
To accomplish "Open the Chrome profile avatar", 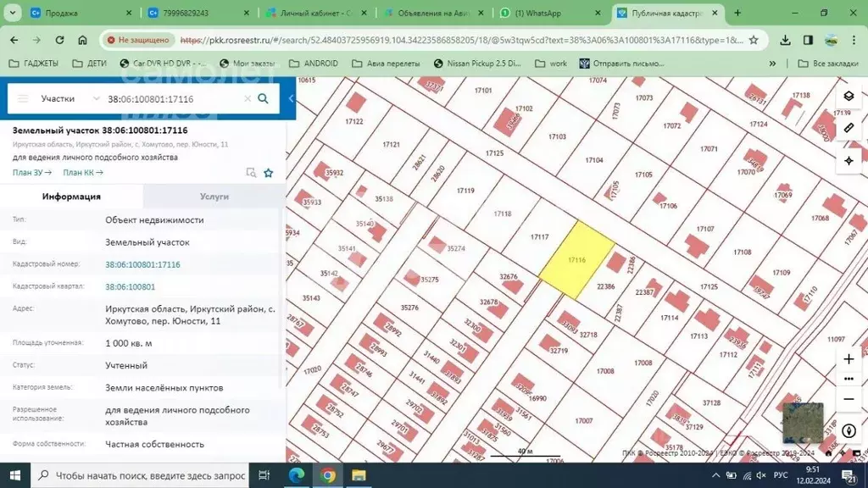I will click(831, 40).
